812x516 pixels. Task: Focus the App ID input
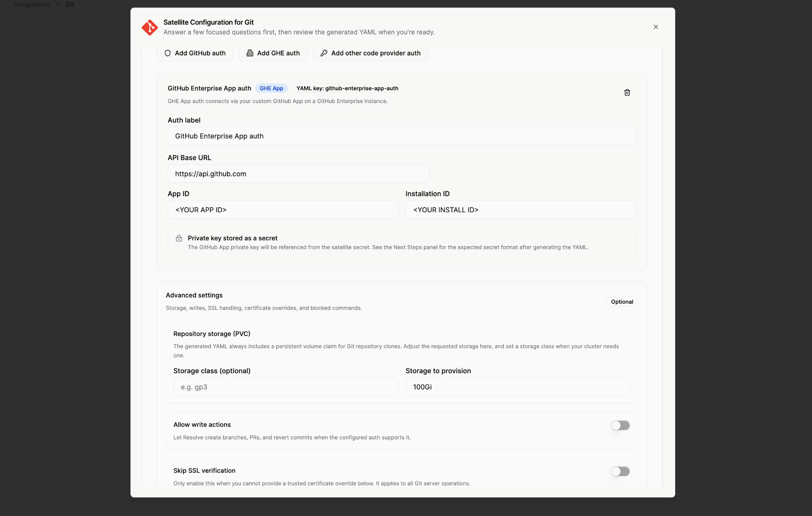[x=283, y=210]
